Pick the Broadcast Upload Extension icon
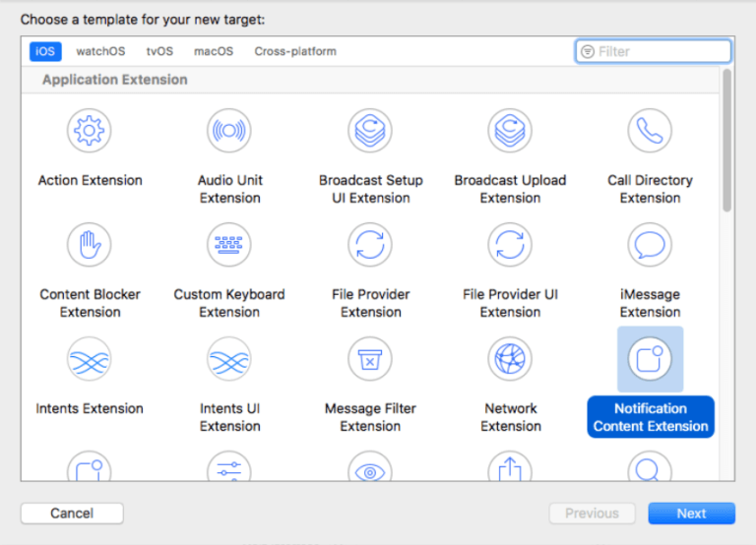 click(510, 131)
